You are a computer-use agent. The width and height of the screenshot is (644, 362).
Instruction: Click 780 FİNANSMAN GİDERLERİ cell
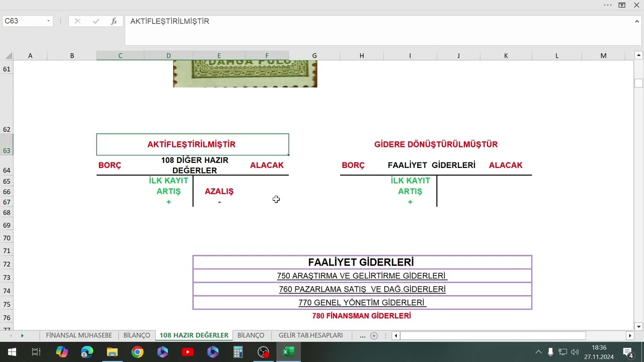(362, 316)
